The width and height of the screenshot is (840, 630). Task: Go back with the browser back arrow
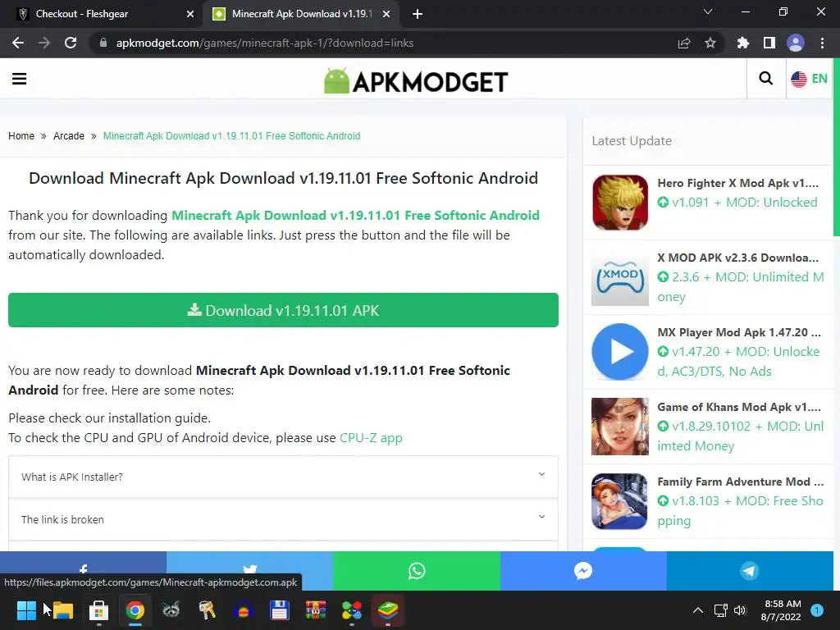click(18, 43)
